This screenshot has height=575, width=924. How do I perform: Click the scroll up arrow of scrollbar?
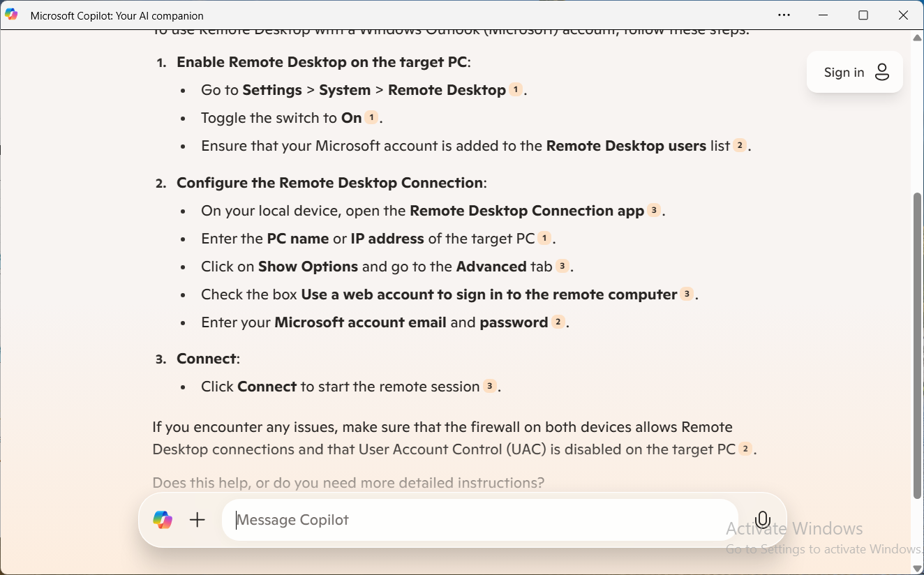tap(918, 38)
